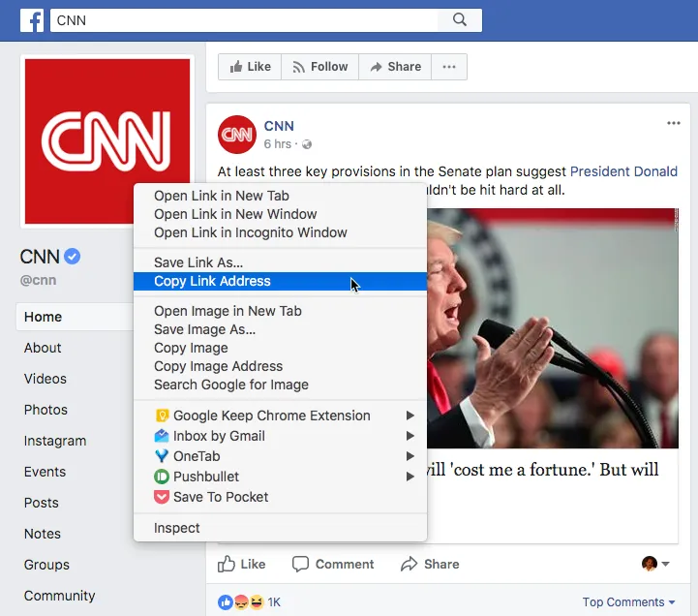Click the Comment button on the post

333,564
